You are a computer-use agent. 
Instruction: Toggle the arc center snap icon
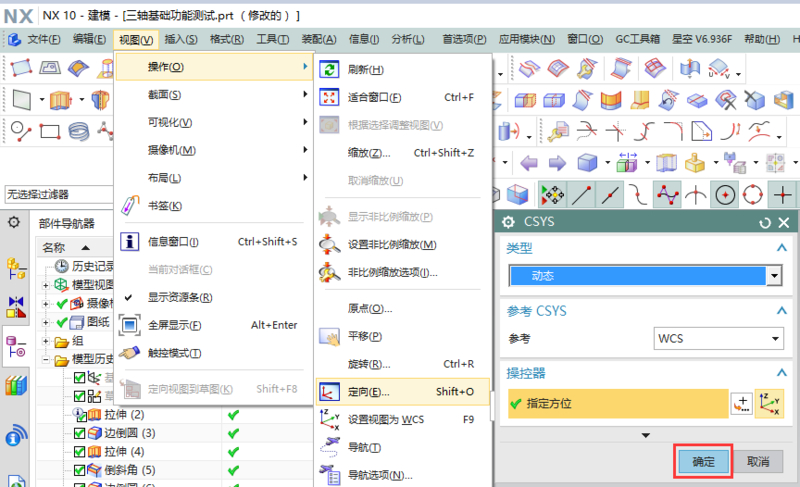point(725,195)
